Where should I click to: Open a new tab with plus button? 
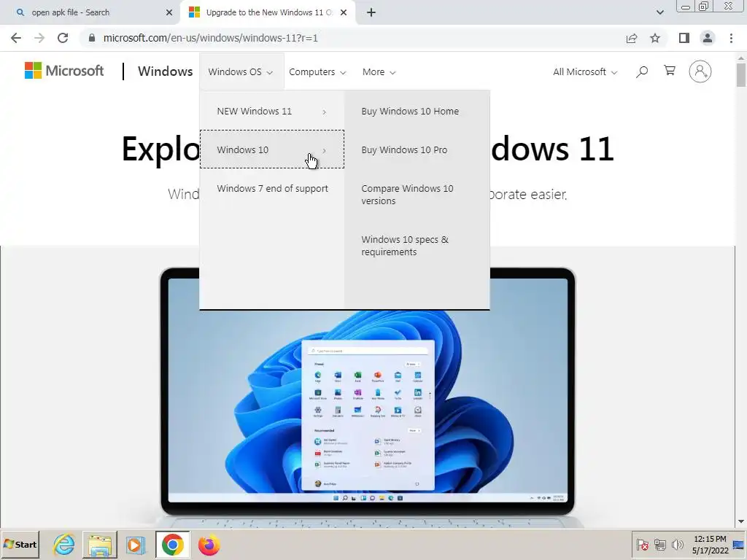click(x=371, y=12)
